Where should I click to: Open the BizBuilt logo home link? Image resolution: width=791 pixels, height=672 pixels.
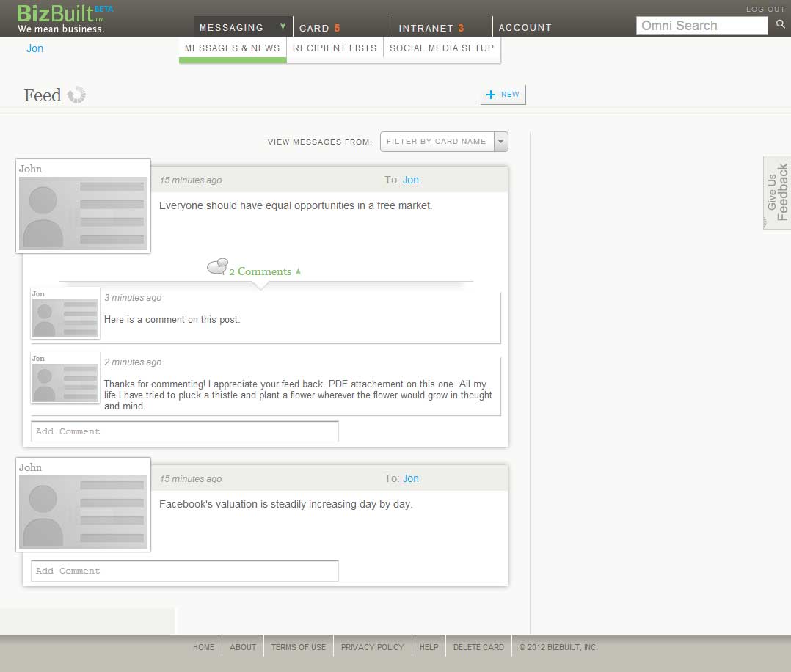click(65, 18)
